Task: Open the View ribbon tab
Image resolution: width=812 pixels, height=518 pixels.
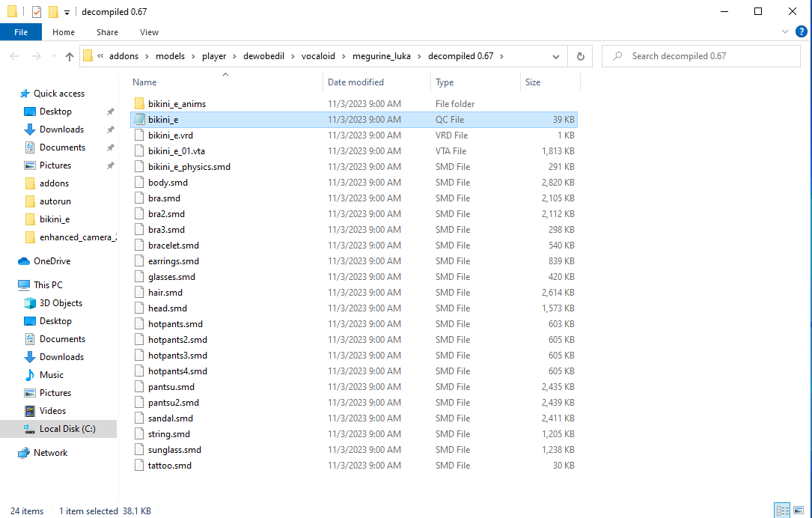Action: (x=149, y=32)
